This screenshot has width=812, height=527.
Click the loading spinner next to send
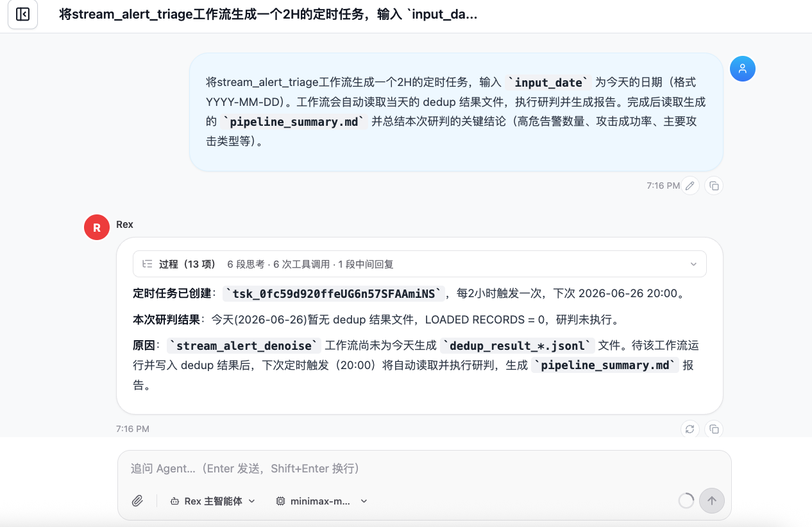[686, 501]
